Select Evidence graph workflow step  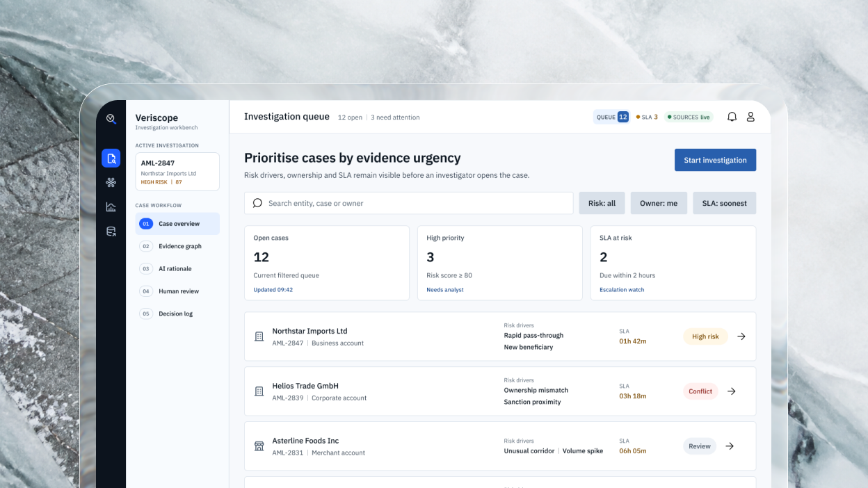(x=177, y=246)
